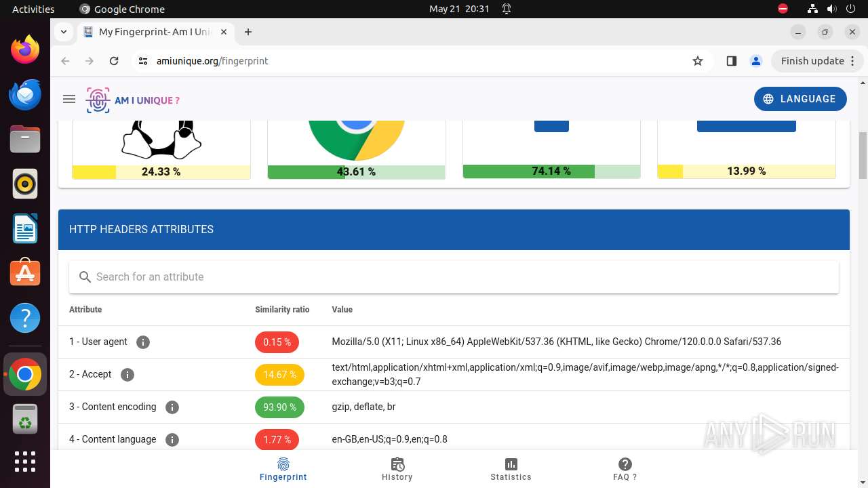
Task: Launch Thunderbird mail from the dock
Action: click(x=25, y=94)
